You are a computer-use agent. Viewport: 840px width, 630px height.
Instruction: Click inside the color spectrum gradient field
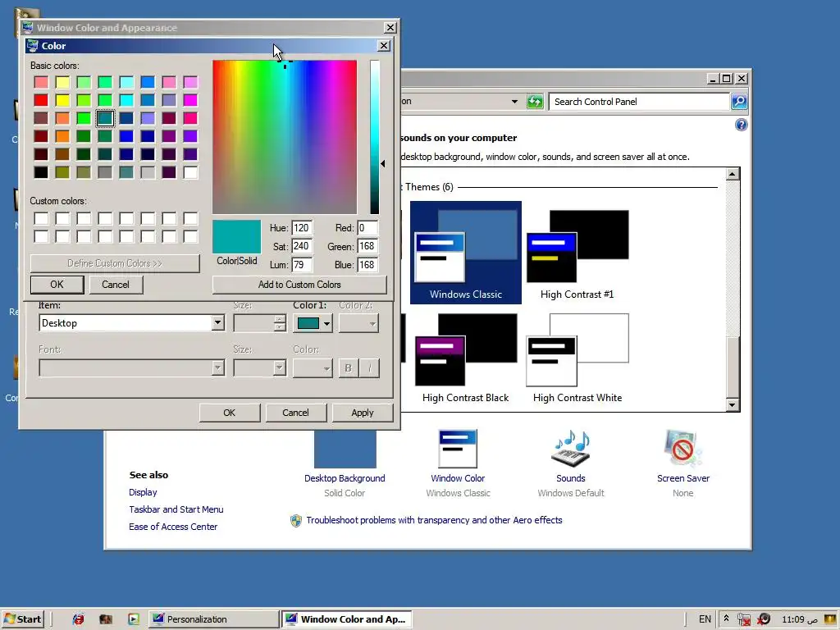click(285, 137)
